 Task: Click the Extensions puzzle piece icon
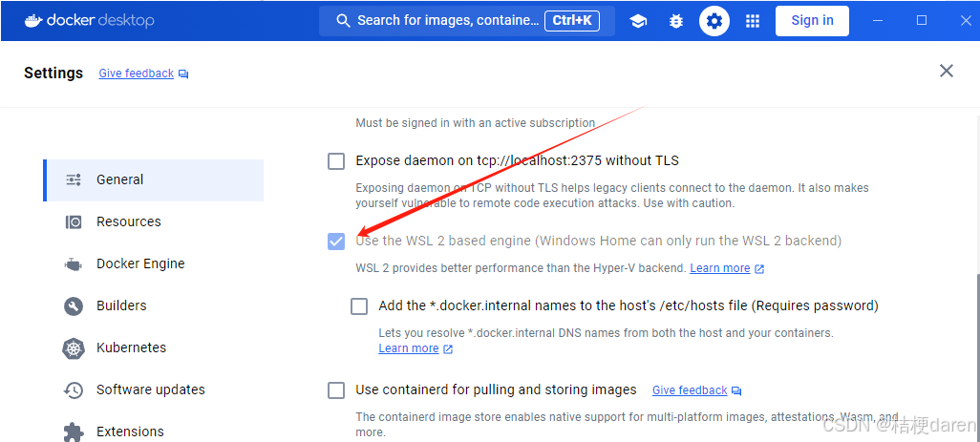click(x=74, y=432)
